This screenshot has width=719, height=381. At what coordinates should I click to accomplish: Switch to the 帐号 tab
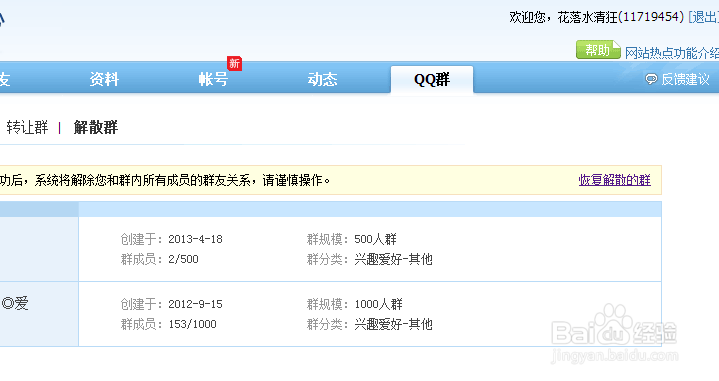[213, 79]
